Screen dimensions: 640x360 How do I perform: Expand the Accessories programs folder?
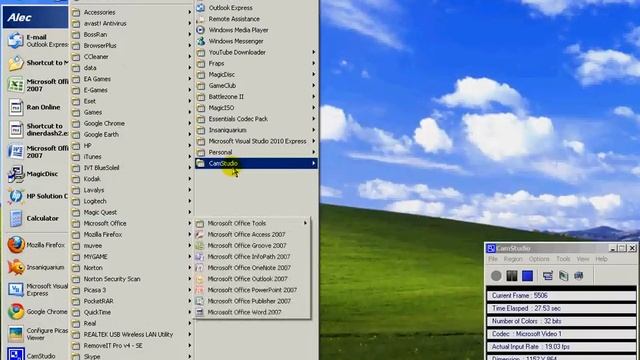click(x=131, y=12)
